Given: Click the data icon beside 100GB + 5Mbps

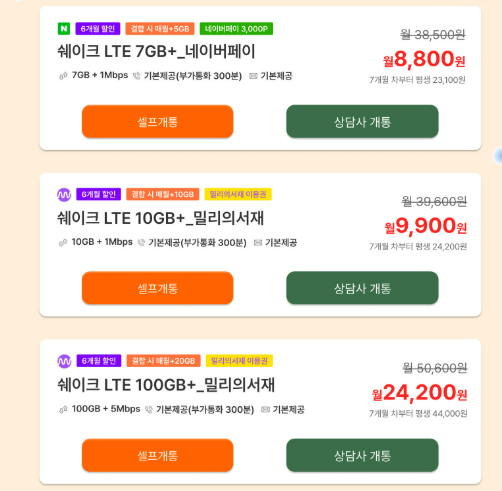Looking at the screenshot, I should pyautogui.click(x=63, y=410).
